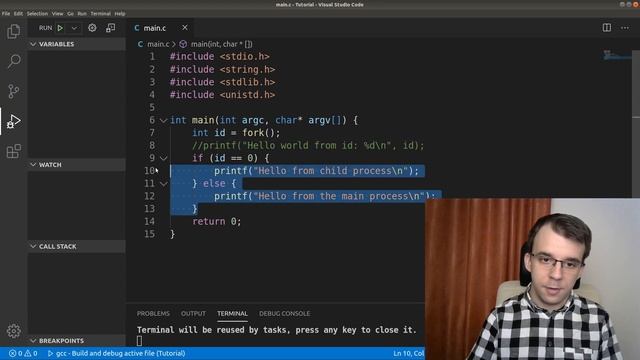Click line number 14 in the gutter
The width and height of the screenshot is (640, 360).
pyautogui.click(x=149, y=222)
